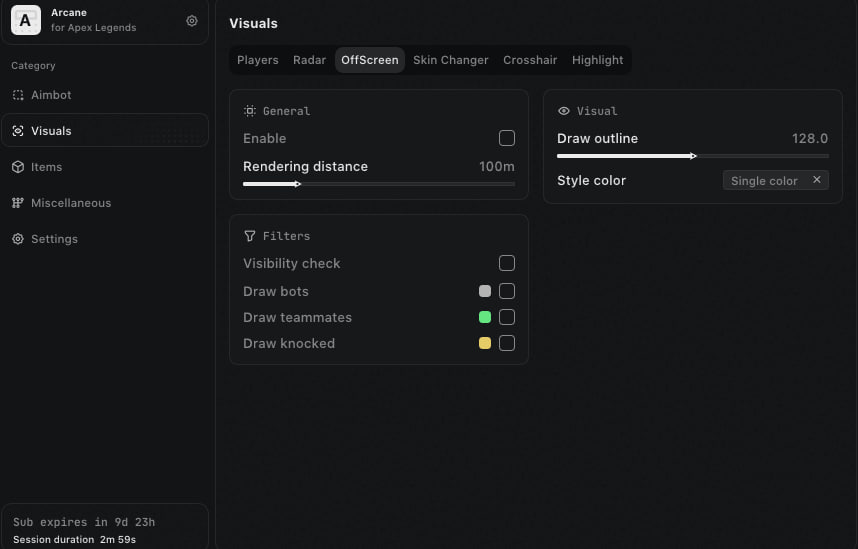Toggle the Visibility check checkbox
This screenshot has height=549, width=858.
click(507, 263)
